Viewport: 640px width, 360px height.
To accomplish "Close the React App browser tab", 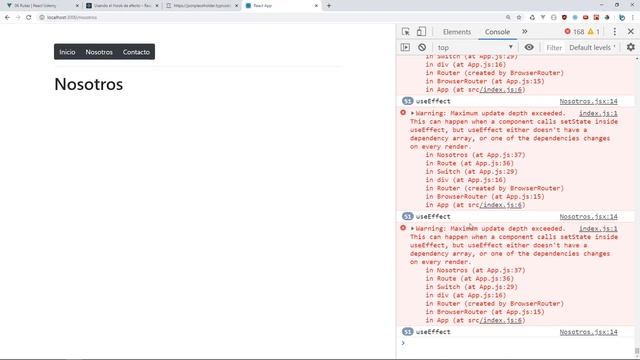I will point(316,6).
